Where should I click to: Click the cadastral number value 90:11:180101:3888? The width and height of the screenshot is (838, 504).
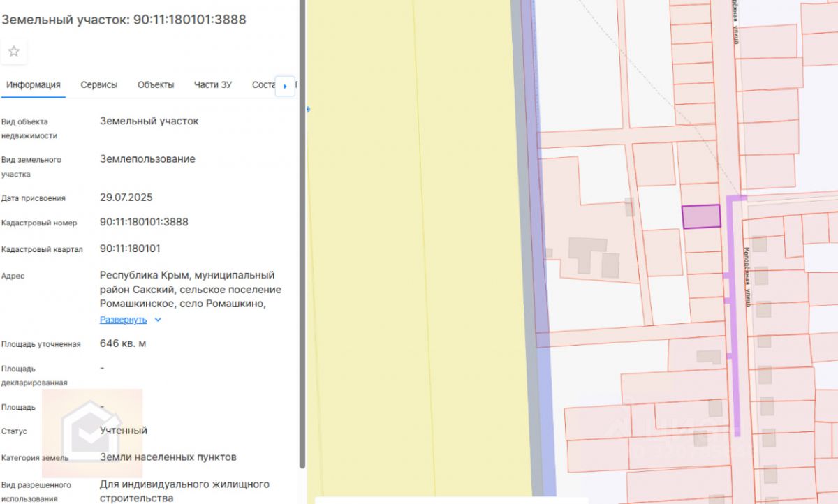144,222
